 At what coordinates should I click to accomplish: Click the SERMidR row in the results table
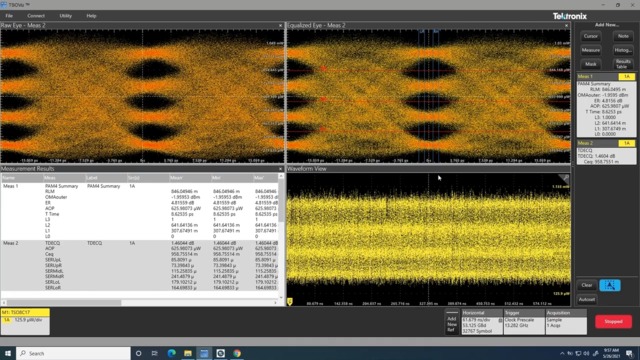point(139,276)
